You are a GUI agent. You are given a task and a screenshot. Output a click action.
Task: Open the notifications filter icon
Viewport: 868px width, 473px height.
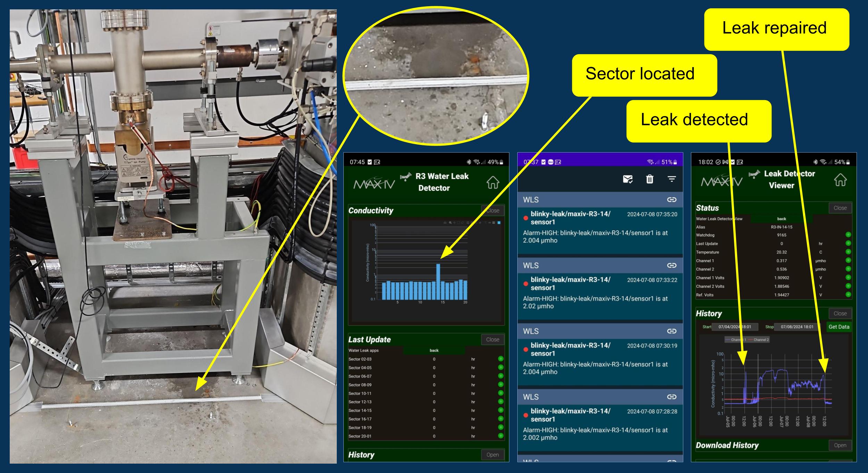tap(672, 179)
